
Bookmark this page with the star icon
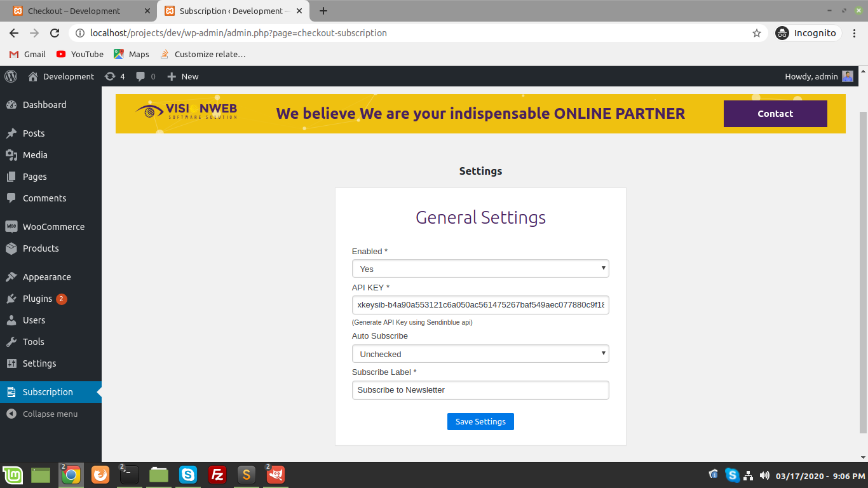pos(756,33)
